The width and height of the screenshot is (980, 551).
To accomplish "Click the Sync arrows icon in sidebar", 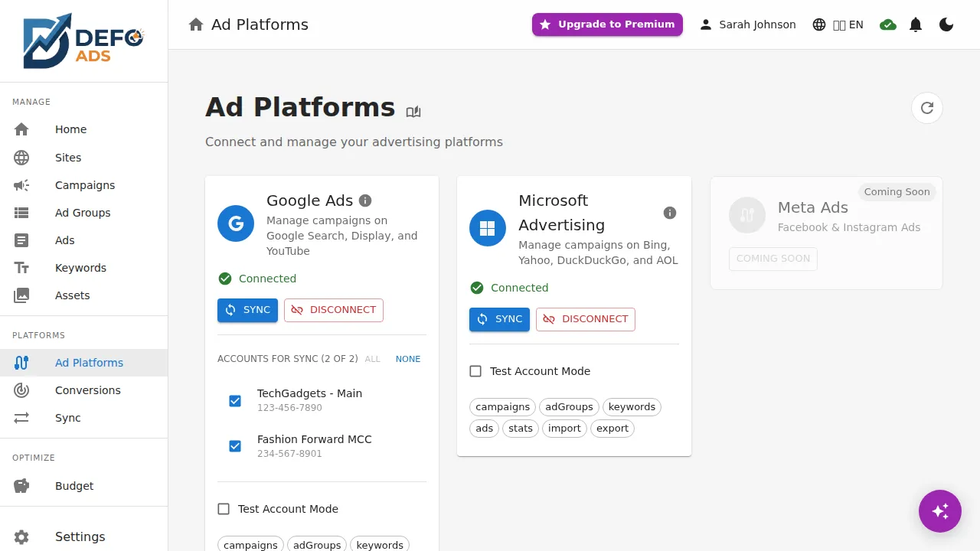I will click(21, 418).
